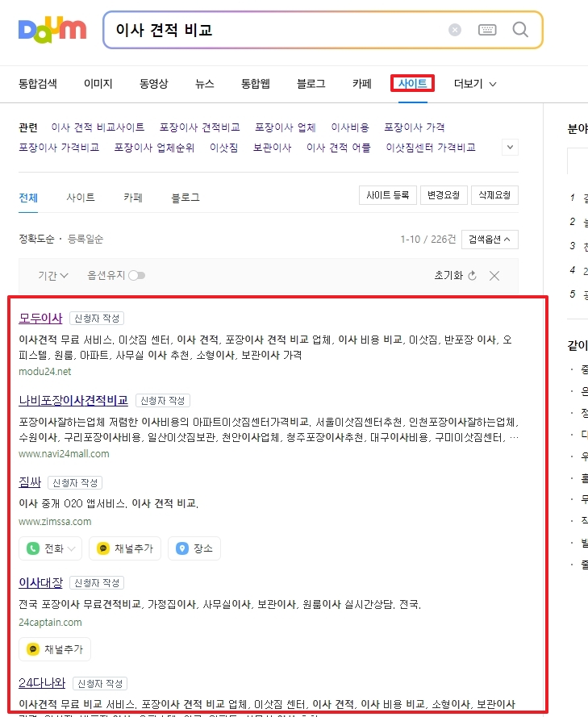
Task: Select the 사이트 top navigation tab
Action: [412, 84]
